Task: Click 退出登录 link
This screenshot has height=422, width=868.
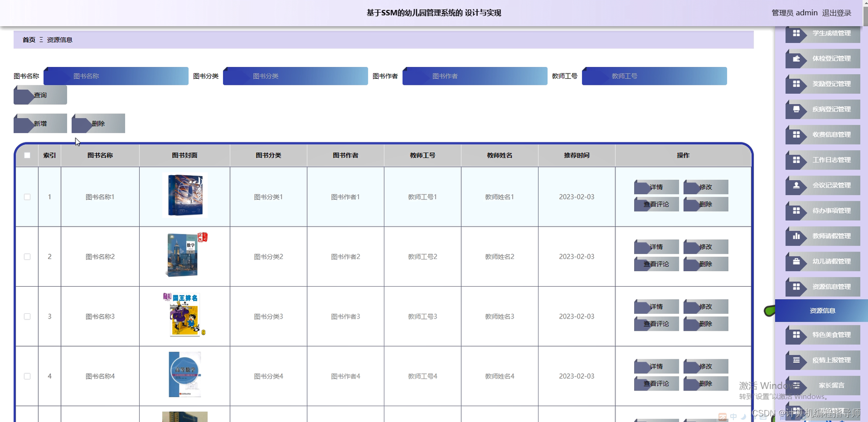Action: tap(837, 13)
